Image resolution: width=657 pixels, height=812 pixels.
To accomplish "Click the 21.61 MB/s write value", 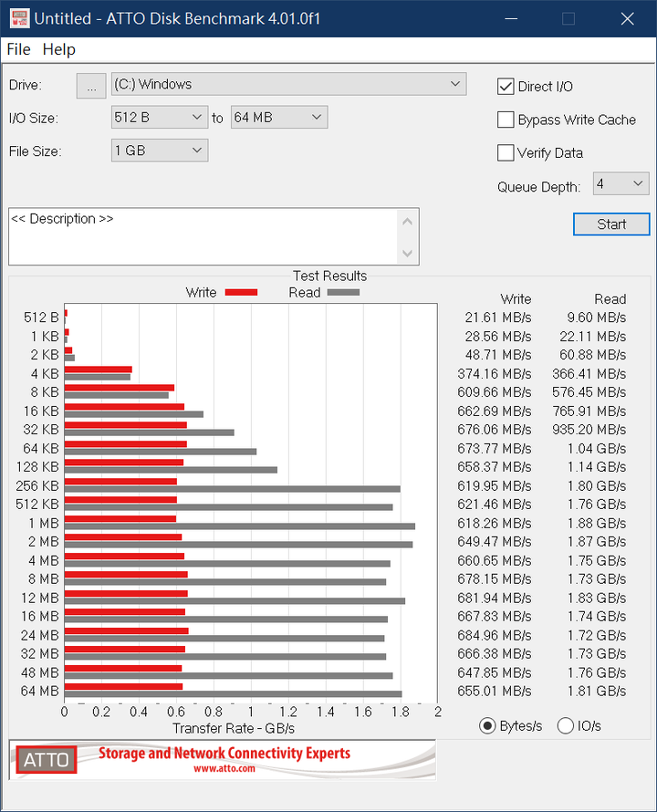I will click(x=498, y=318).
